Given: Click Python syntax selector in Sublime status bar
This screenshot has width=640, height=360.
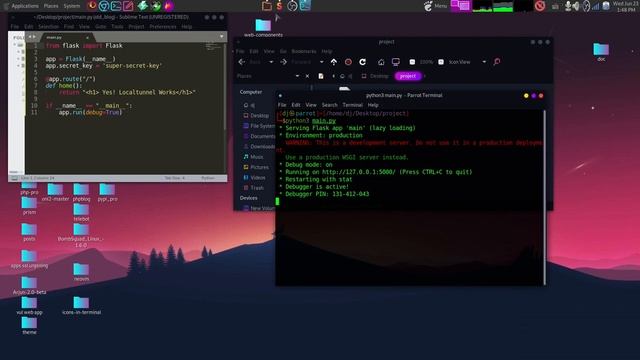Looking at the screenshot, I should 207,178.
